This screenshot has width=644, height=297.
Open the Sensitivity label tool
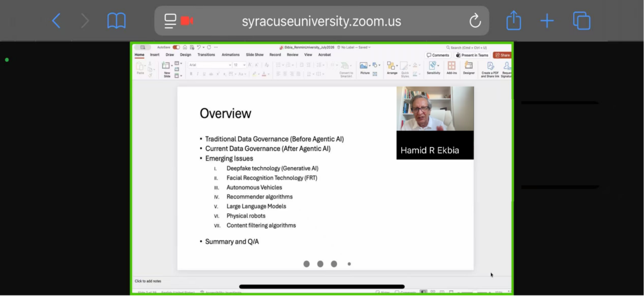[433, 68]
